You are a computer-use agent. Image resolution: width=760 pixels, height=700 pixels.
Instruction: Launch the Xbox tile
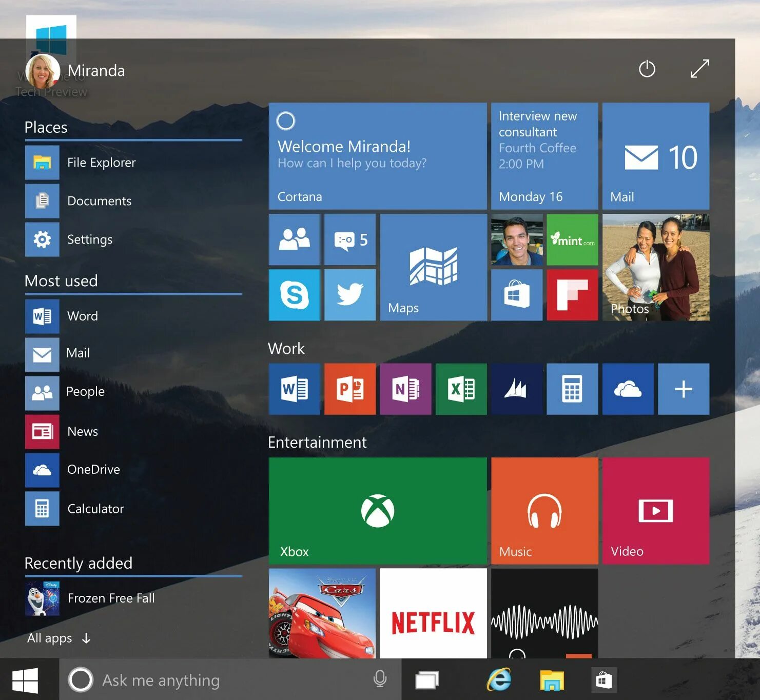click(378, 511)
